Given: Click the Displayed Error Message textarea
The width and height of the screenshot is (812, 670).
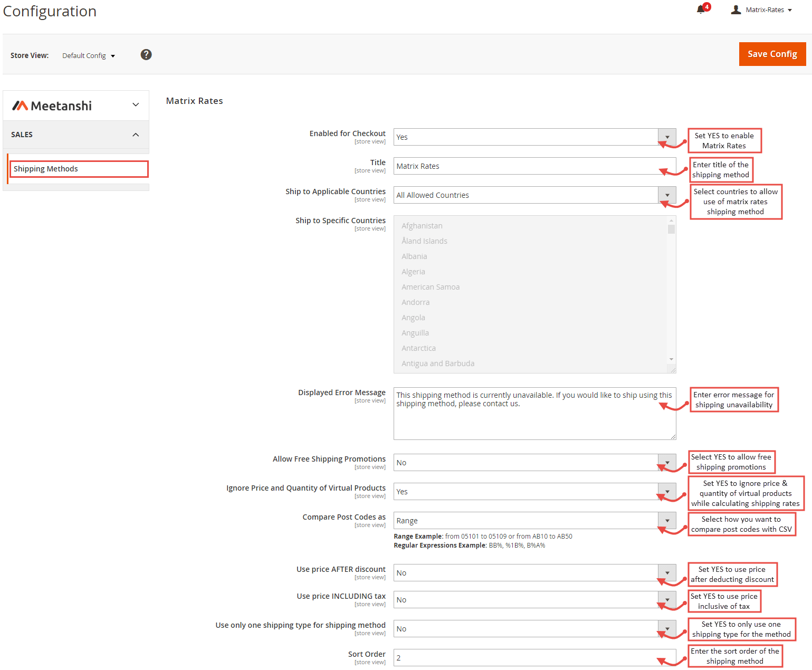Looking at the screenshot, I should tap(534, 414).
